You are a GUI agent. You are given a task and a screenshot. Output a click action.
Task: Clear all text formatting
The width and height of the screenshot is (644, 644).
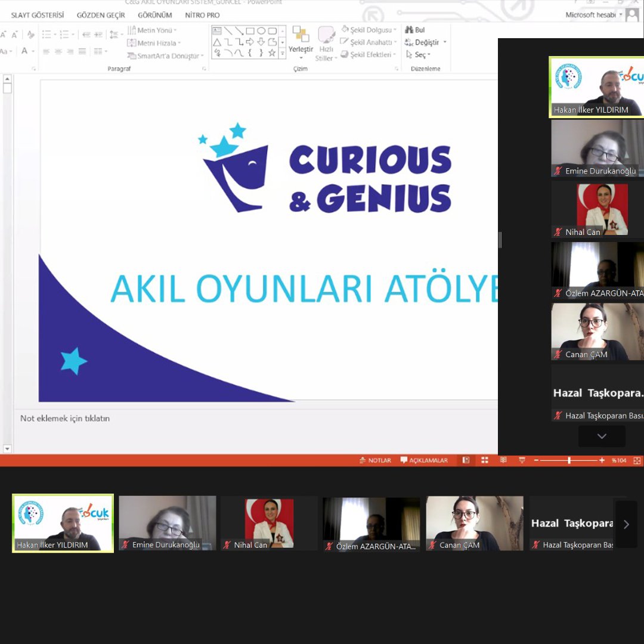coord(30,35)
